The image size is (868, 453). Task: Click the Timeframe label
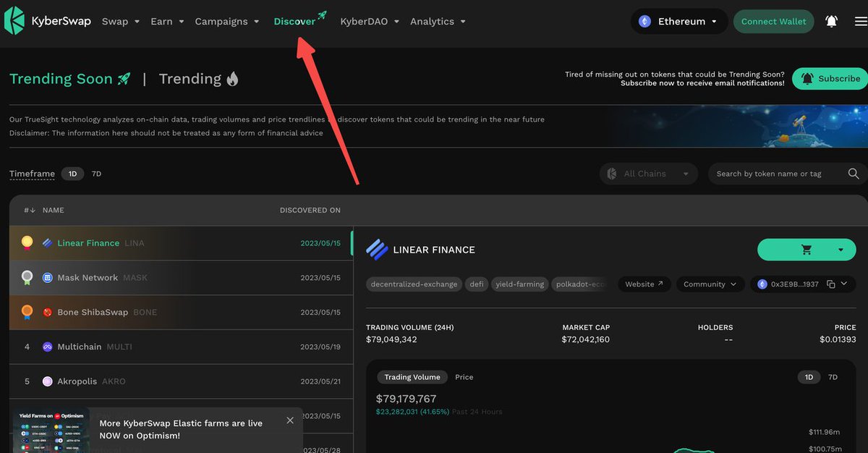[x=32, y=174]
